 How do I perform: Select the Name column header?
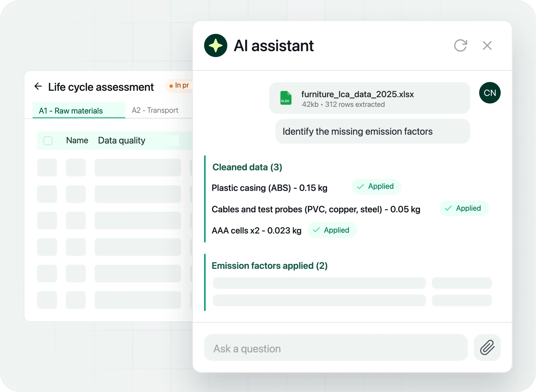[x=77, y=141]
